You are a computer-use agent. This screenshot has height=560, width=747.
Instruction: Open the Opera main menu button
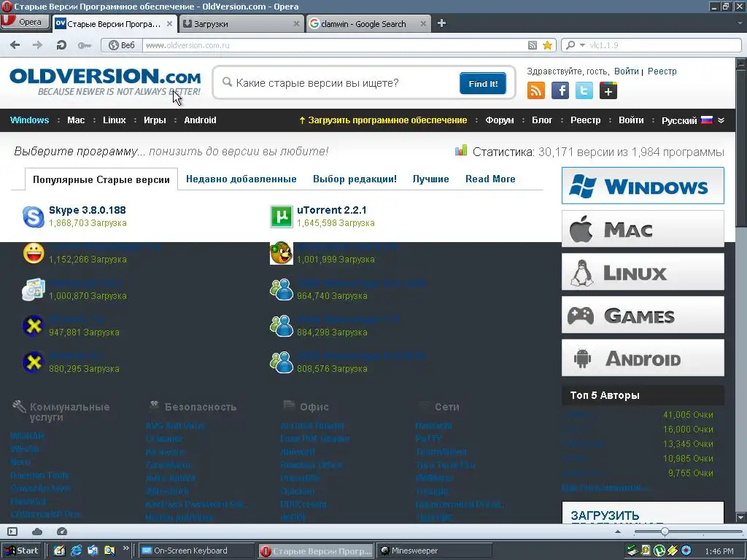(25, 22)
